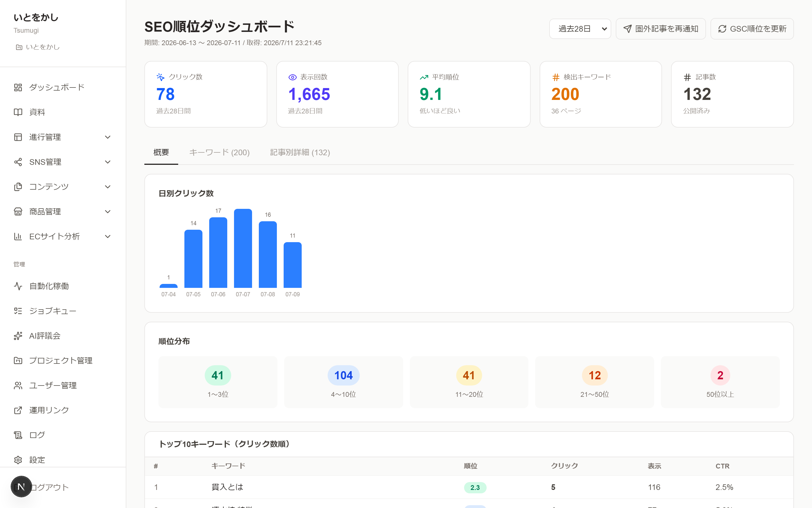
Task: Click the 順位 column header
Action: pyautogui.click(x=470, y=466)
